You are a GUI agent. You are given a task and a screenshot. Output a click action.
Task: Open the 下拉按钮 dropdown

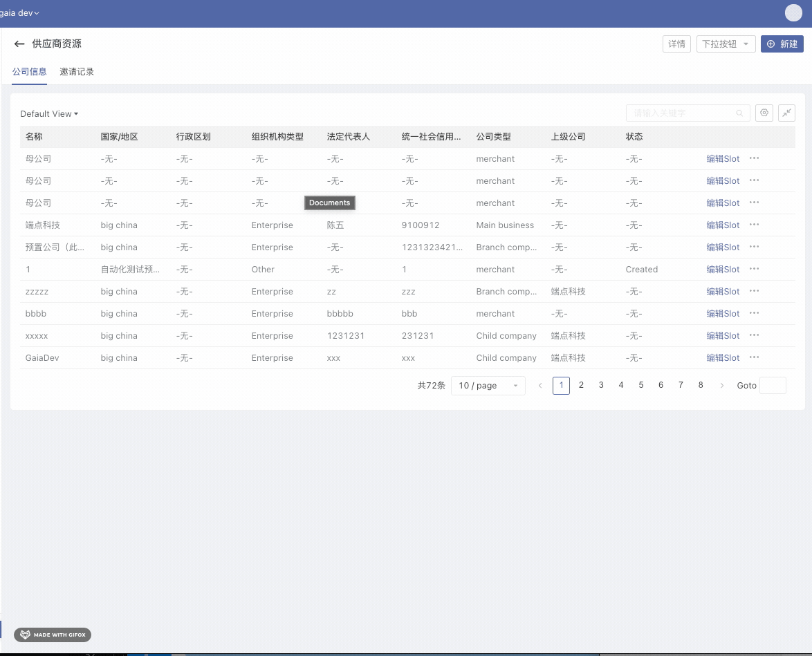(x=726, y=44)
